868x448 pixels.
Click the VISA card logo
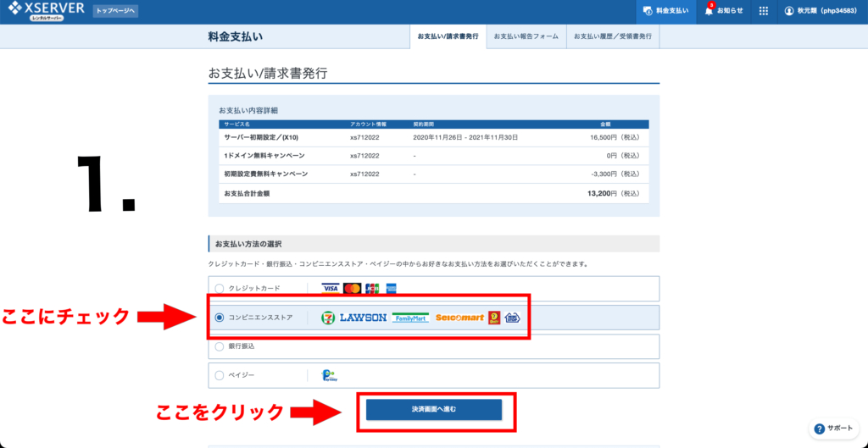pos(331,289)
